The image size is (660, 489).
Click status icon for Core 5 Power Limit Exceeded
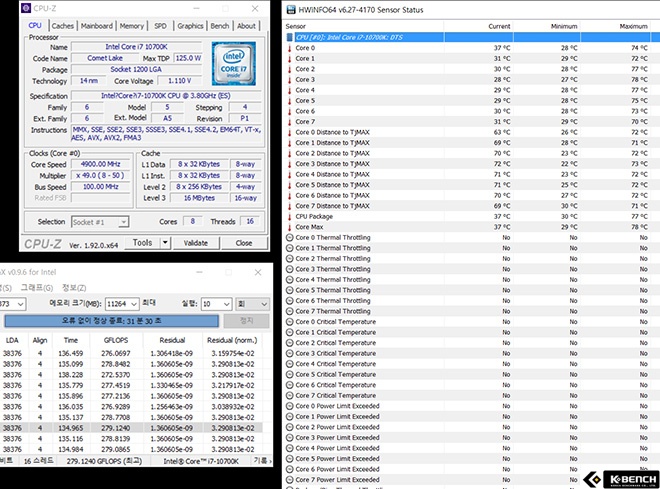tap(290, 459)
